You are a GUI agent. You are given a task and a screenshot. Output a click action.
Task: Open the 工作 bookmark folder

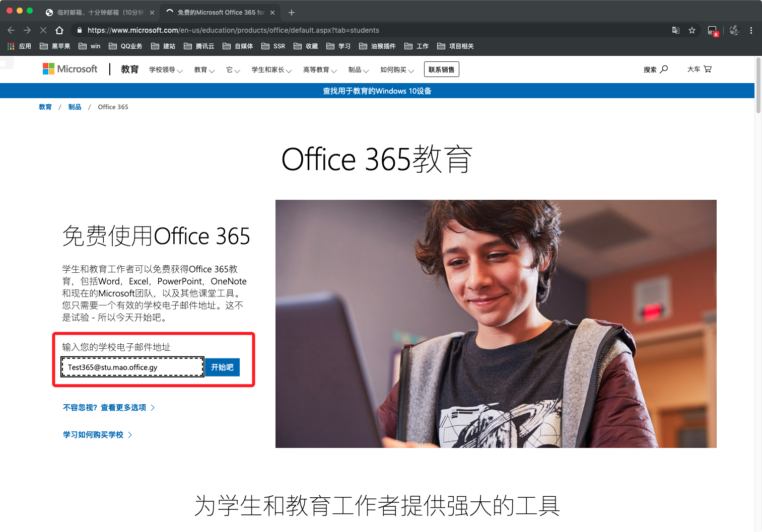(417, 46)
